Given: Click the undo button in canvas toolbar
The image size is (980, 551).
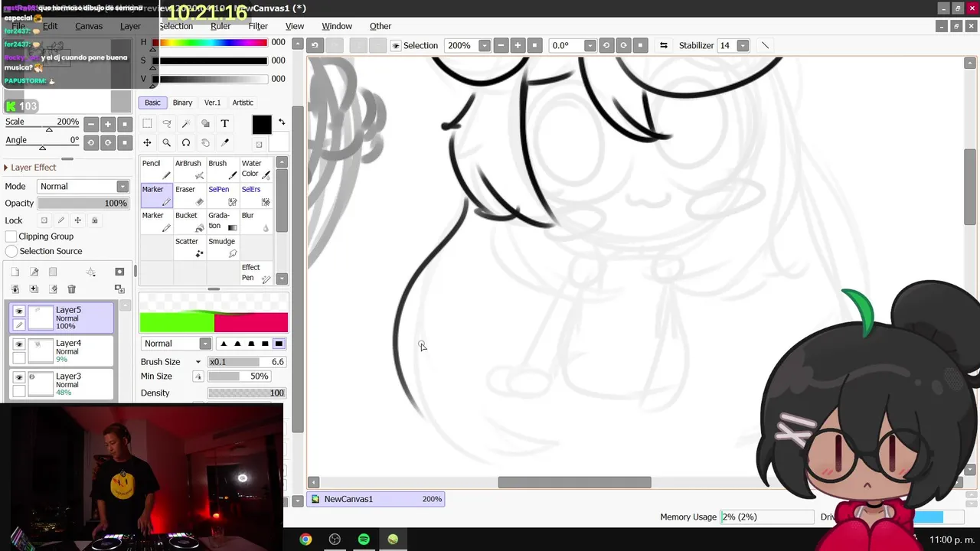Looking at the screenshot, I should click(315, 45).
